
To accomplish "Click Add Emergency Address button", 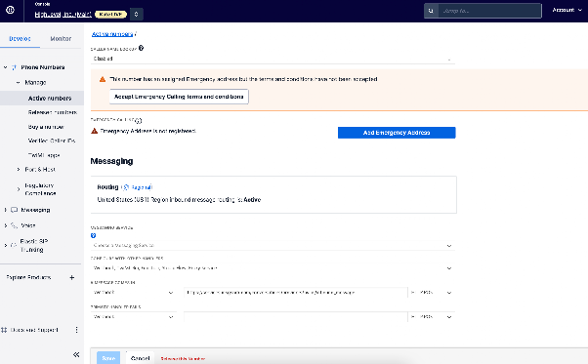I will (x=397, y=133).
